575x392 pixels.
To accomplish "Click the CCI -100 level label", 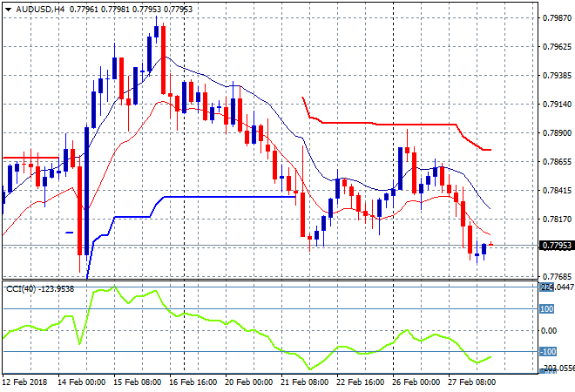I will [x=548, y=352].
